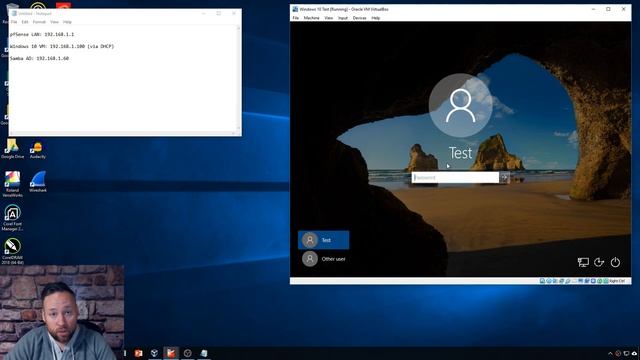Click the Notepad window title bar icon
The image size is (640, 360).
tap(14, 13)
